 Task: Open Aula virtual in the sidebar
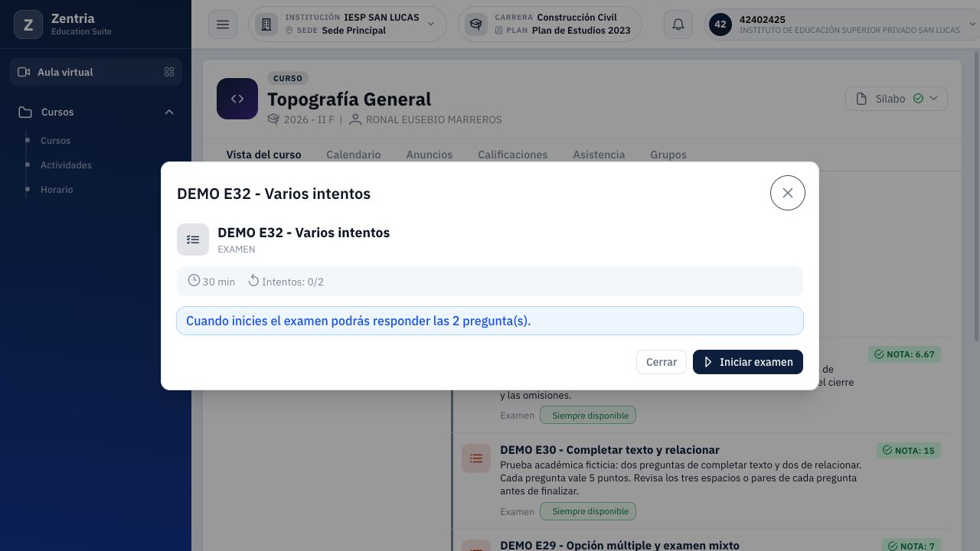coord(96,72)
